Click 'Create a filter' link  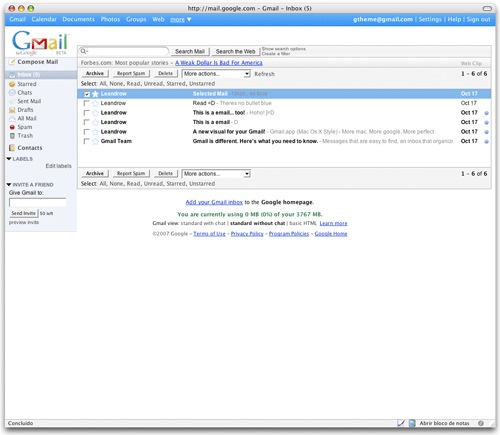pos(276,54)
